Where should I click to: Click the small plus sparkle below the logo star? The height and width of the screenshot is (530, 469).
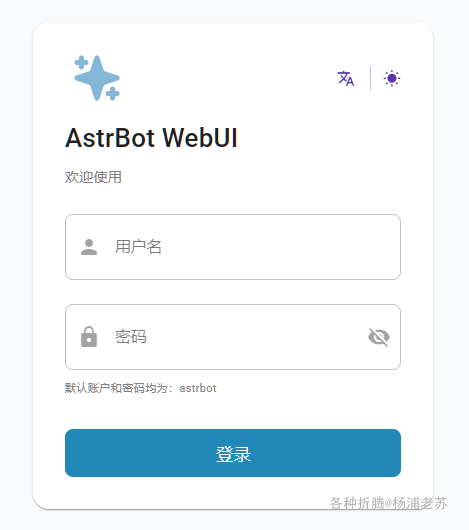113,94
